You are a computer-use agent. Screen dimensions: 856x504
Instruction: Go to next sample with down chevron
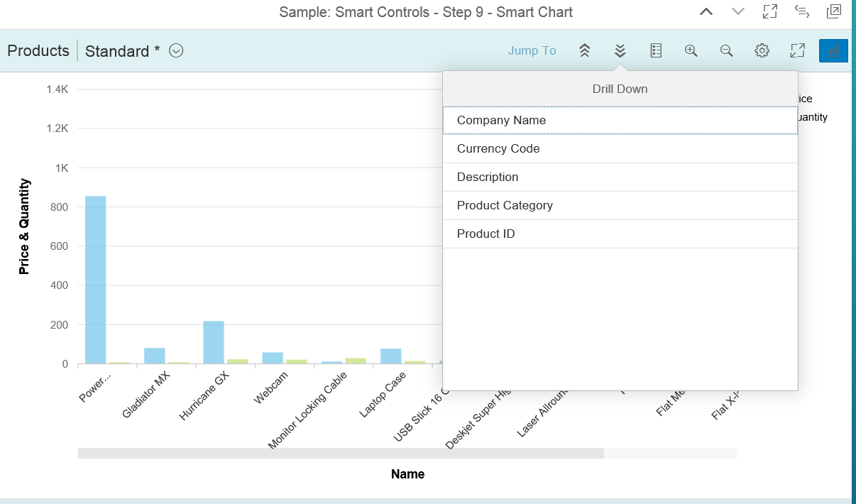tap(737, 11)
